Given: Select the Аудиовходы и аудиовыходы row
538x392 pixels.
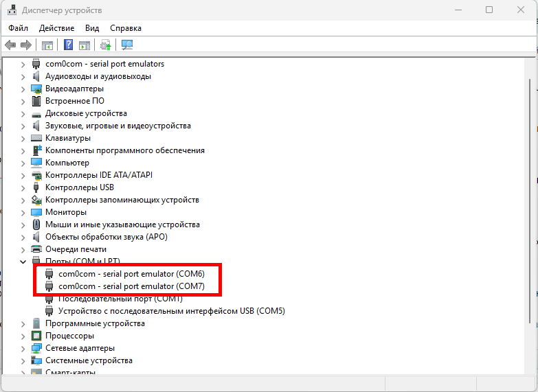Looking at the screenshot, I should (98, 76).
